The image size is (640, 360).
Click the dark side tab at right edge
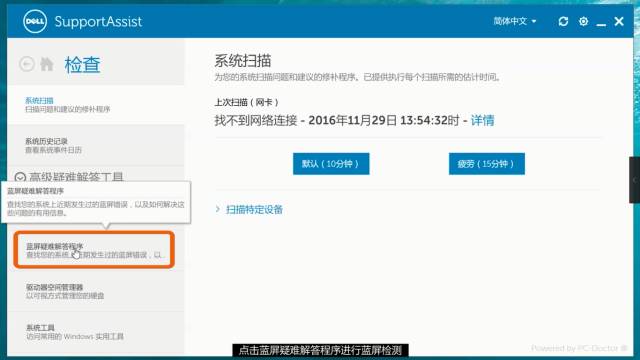pyautogui.click(x=634, y=180)
